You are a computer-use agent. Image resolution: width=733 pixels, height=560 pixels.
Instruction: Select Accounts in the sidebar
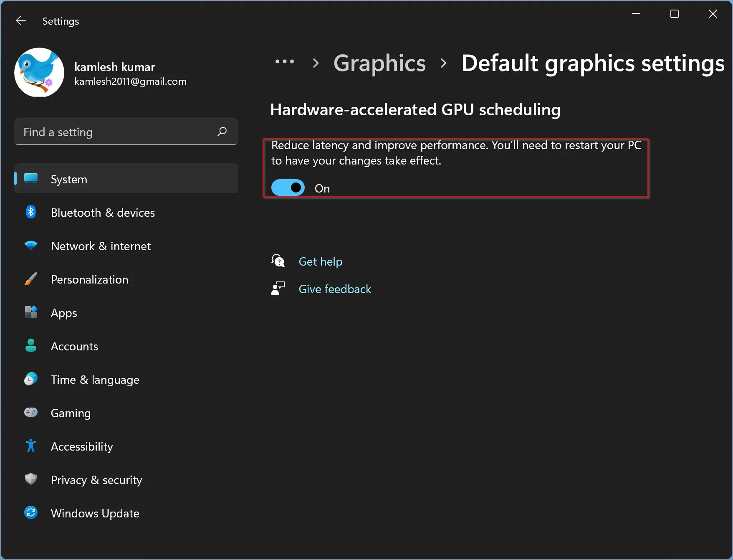pos(74,346)
